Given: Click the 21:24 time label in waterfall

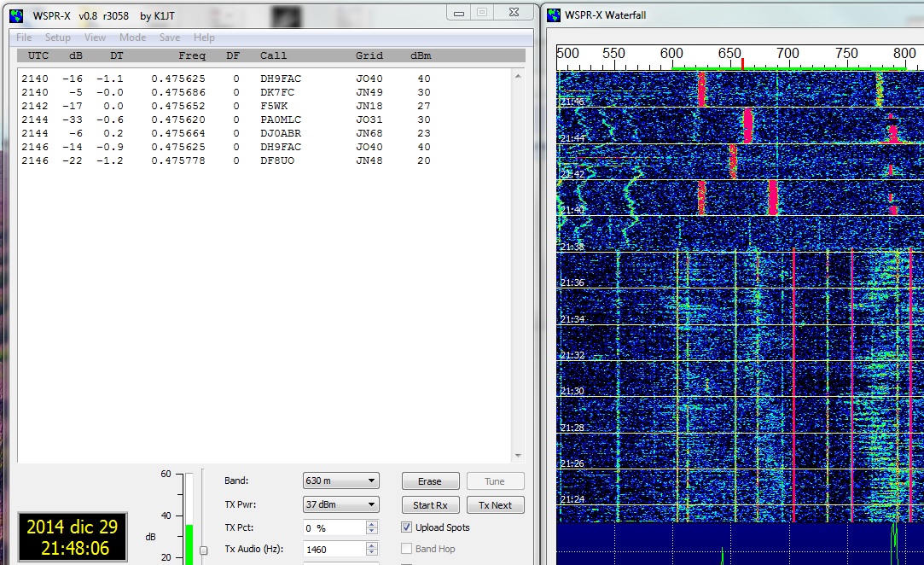Looking at the screenshot, I should 572,499.
